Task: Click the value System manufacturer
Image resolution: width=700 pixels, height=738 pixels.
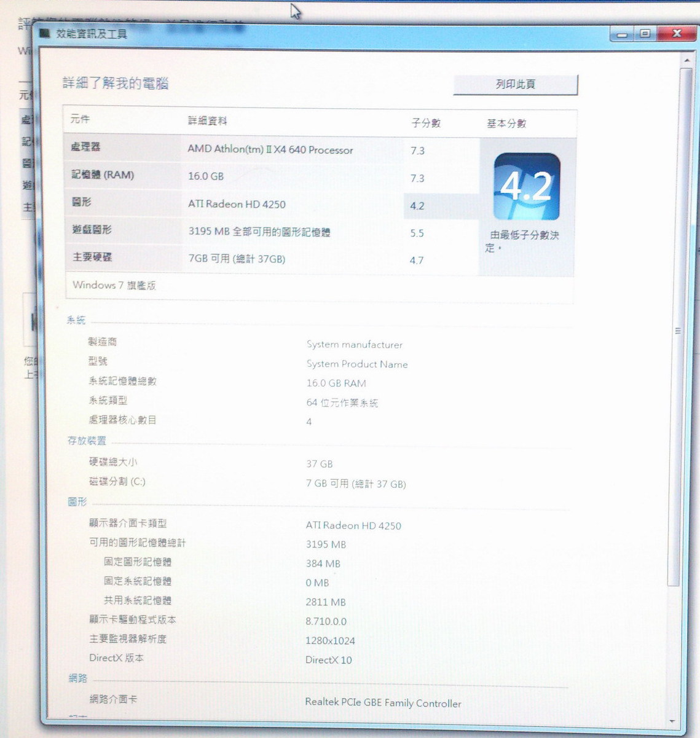Action: tap(355, 345)
